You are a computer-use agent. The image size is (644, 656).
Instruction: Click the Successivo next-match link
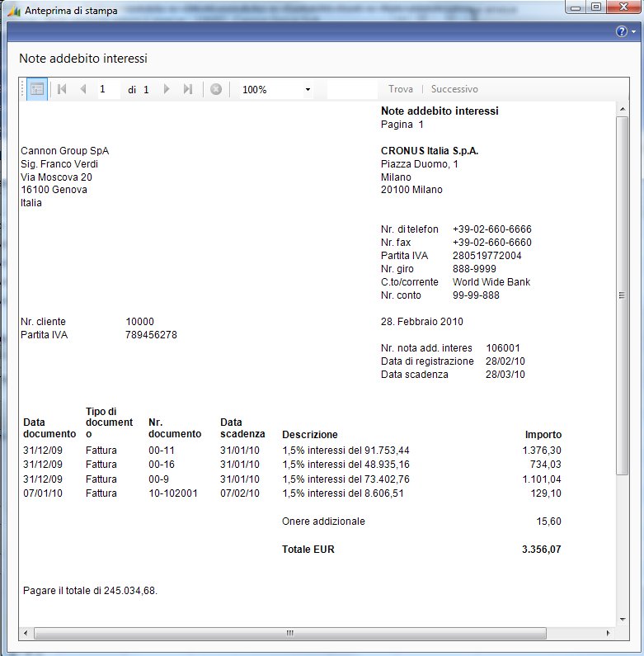[454, 89]
